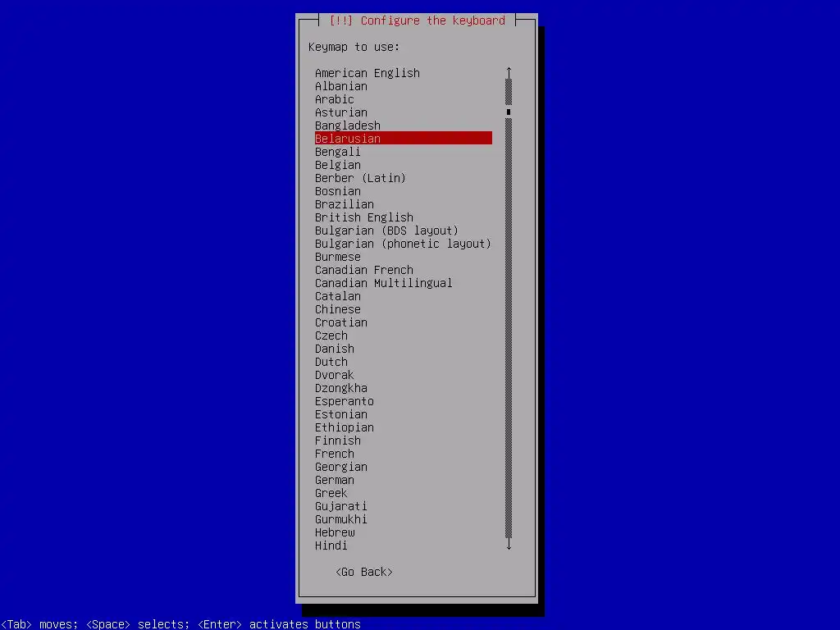Image resolution: width=840 pixels, height=630 pixels.
Task: Pick the Dzongkha keymap
Action: coord(404,388)
